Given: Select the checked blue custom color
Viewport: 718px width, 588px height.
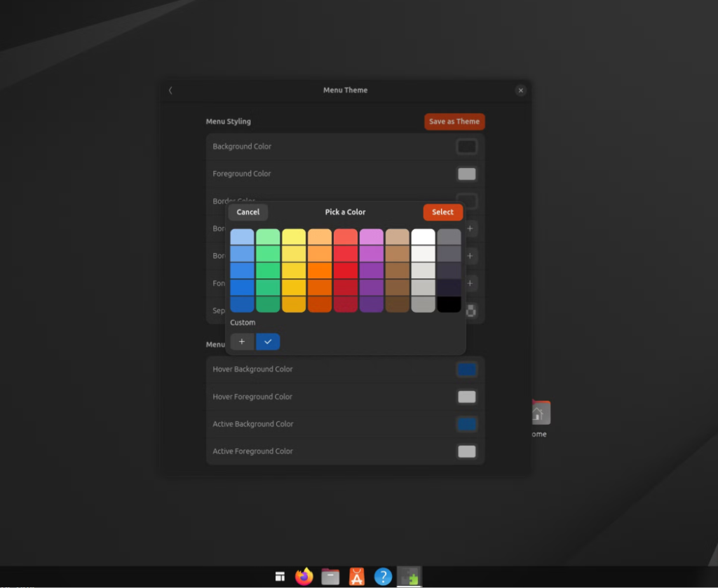Looking at the screenshot, I should coord(268,341).
